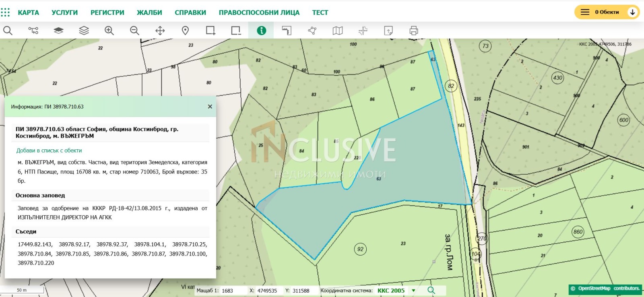Click the search magnifier in the toolbar
The width and height of the screenshot is (644, 297).
pos(8,31)
